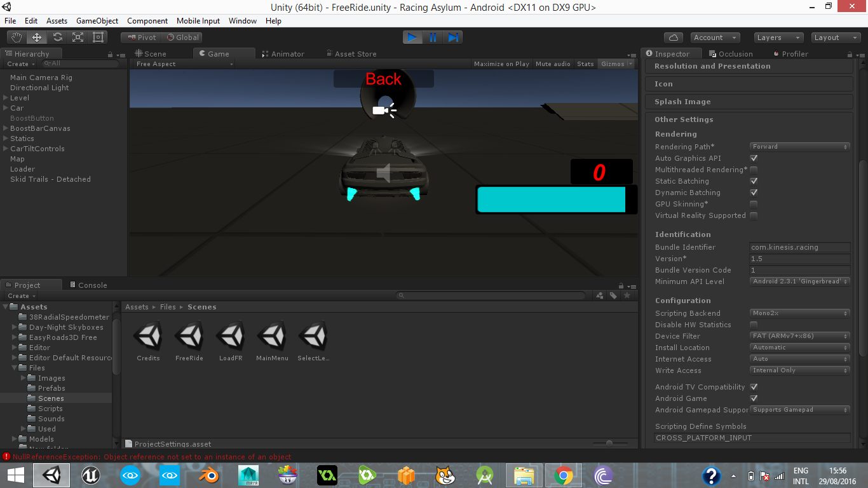Step forward one frame
This screenshot has height=488, width=868.
(453, 37)
